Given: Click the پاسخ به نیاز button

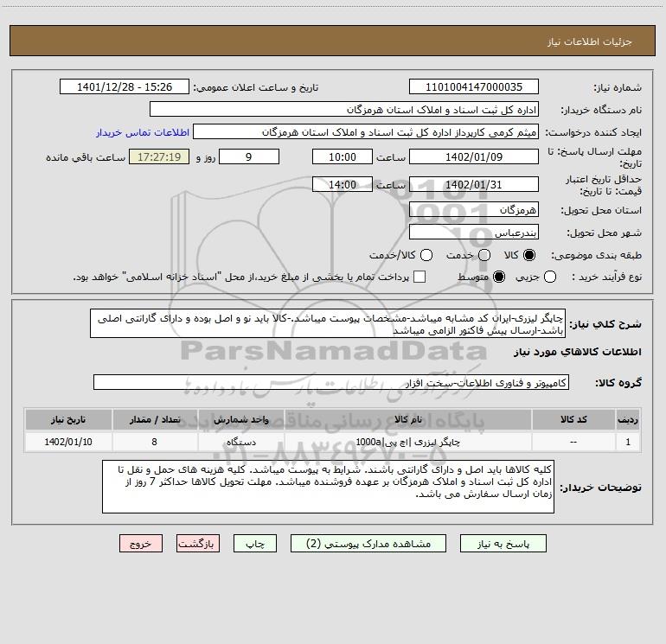Looking at the screenshot, I should (503, 544).
